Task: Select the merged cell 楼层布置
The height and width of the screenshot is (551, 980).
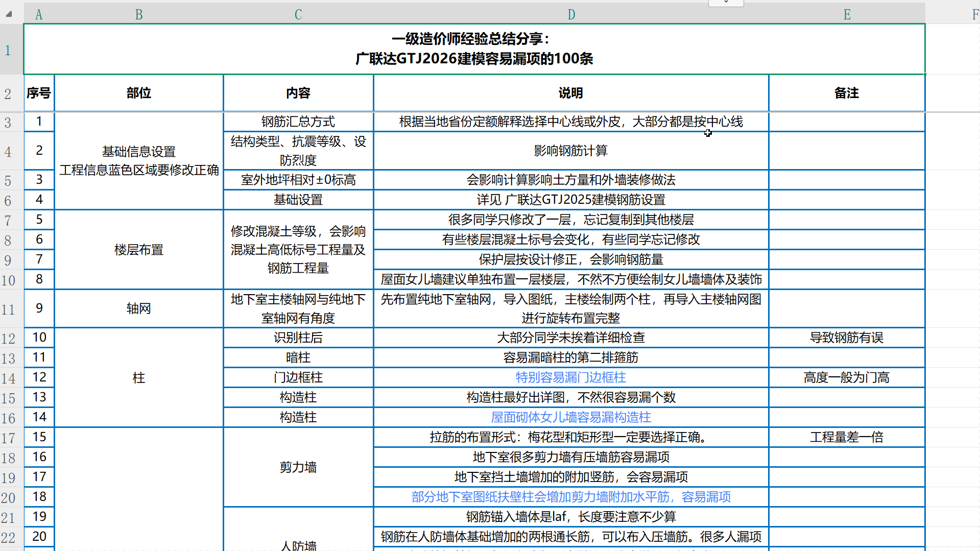Action: pyautogui.click(x=138, y=250)
